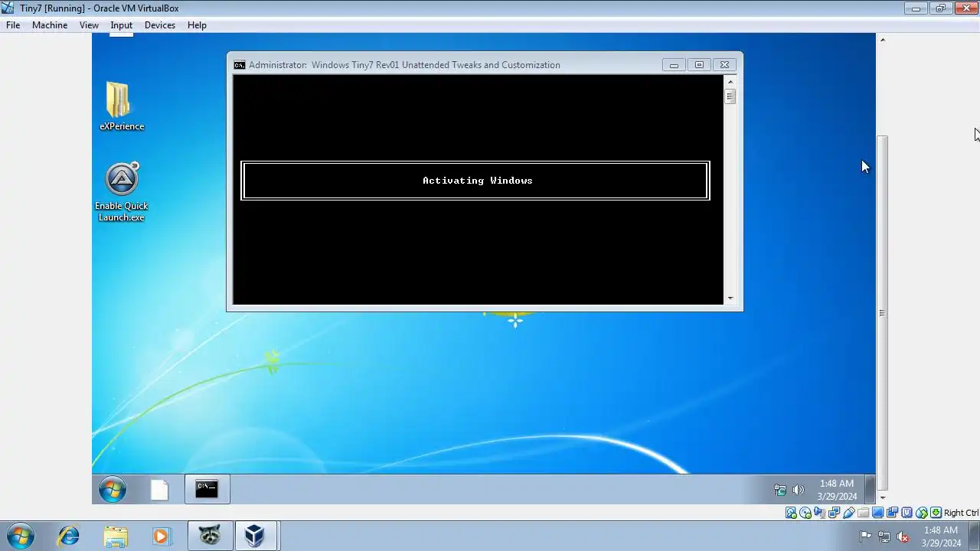Restore down the Tiny7 VirtualBox window
Viewport: 980px width, 551px height.
941,8
